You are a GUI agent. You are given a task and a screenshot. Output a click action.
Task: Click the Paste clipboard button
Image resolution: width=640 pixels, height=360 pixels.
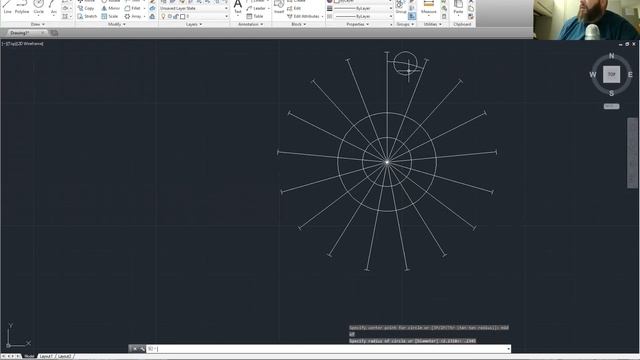[x=458, y=7]
